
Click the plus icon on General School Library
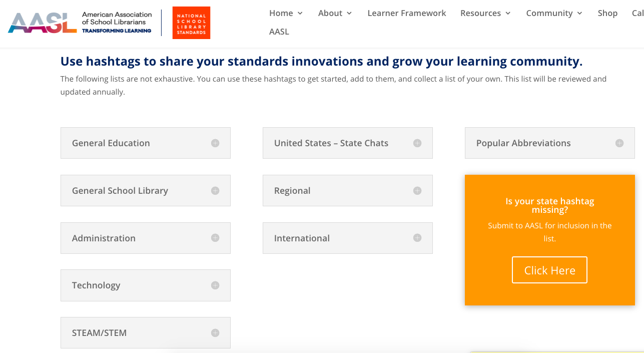coord(215,190)
